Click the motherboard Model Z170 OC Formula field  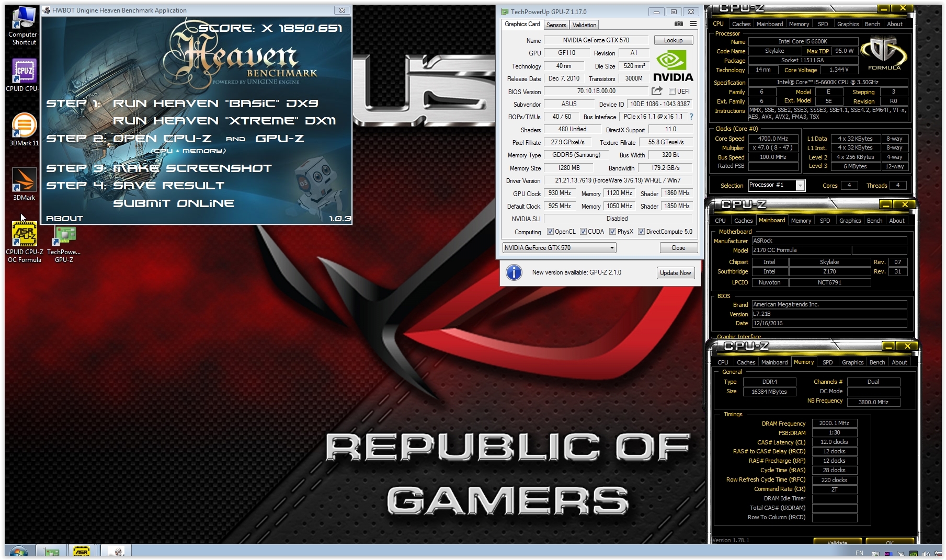[801, 250]
